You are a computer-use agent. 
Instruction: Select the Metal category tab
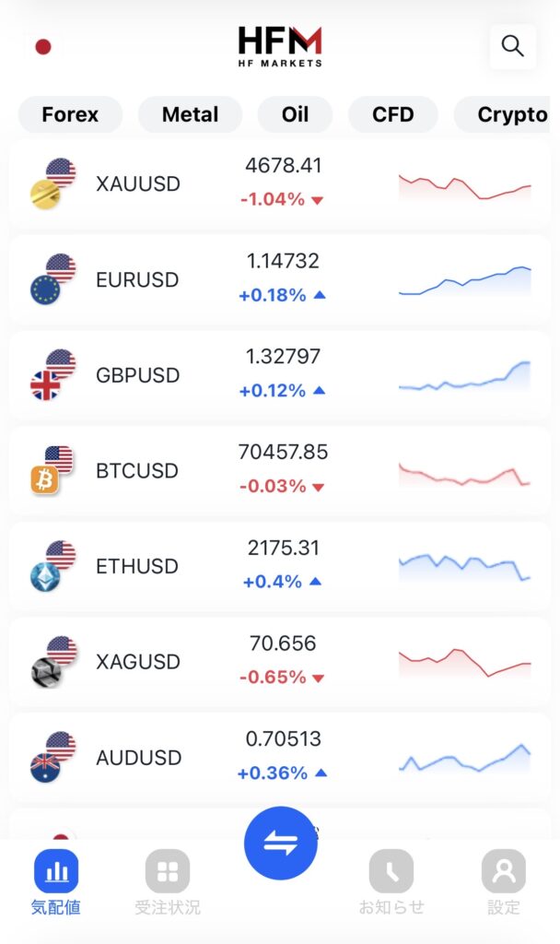[x=190, y=115]
